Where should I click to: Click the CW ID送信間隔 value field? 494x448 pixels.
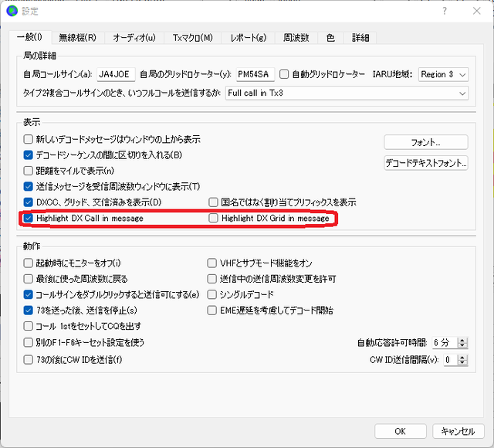click(451, 360)
